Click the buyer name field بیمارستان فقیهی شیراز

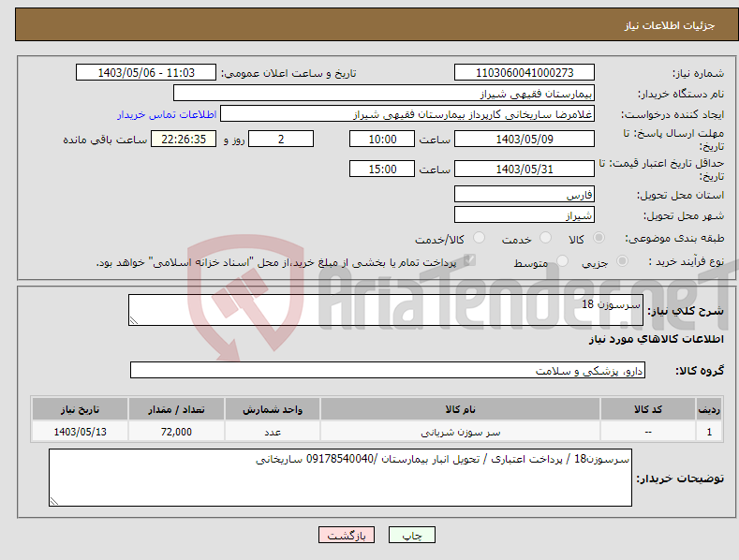point(384,94)
